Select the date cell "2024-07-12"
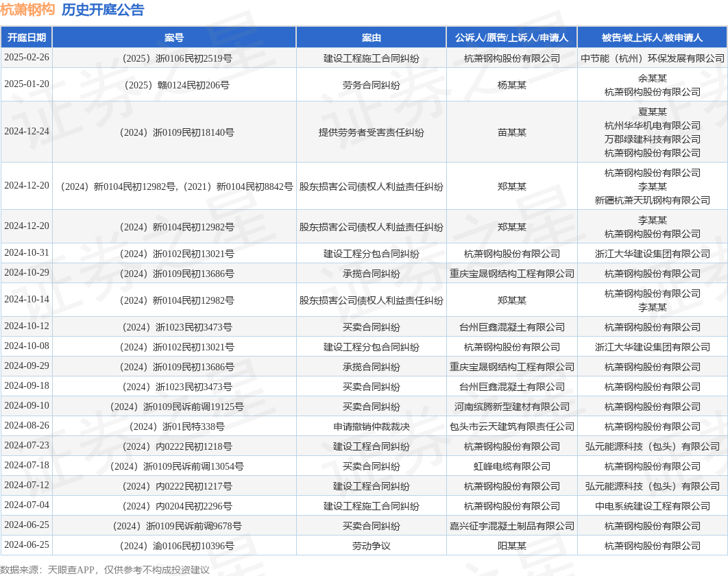 [x=27, y=485]
